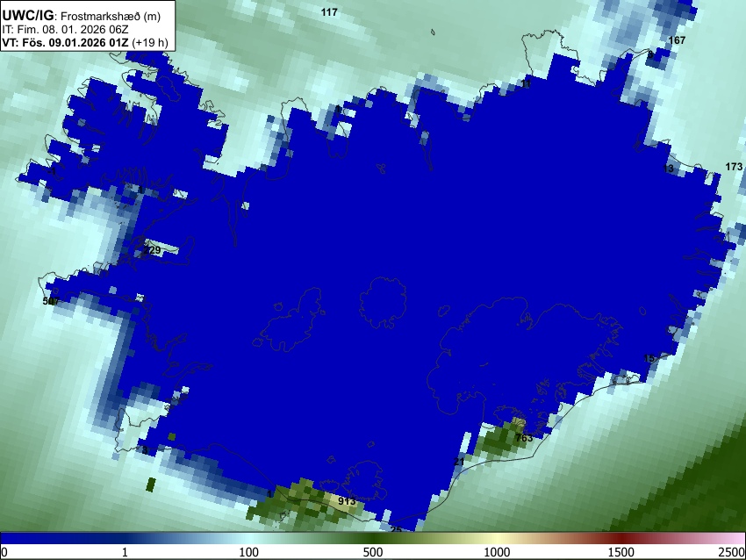Click the color scale label "0"
746x560 pixels.
point(4,552)
